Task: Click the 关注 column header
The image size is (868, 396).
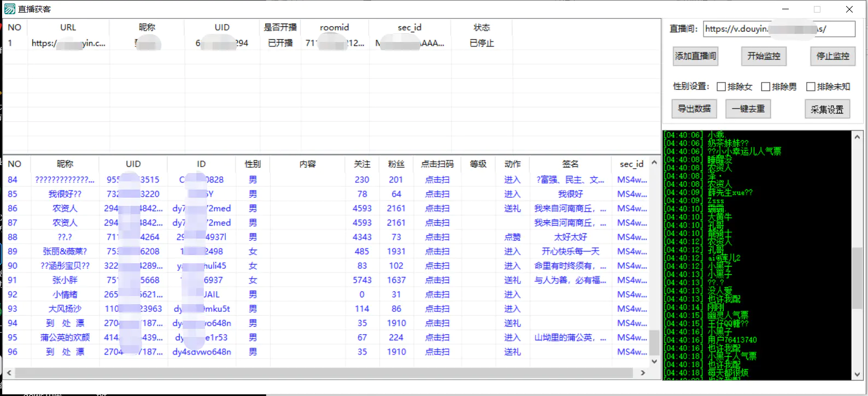Action: 362,164
